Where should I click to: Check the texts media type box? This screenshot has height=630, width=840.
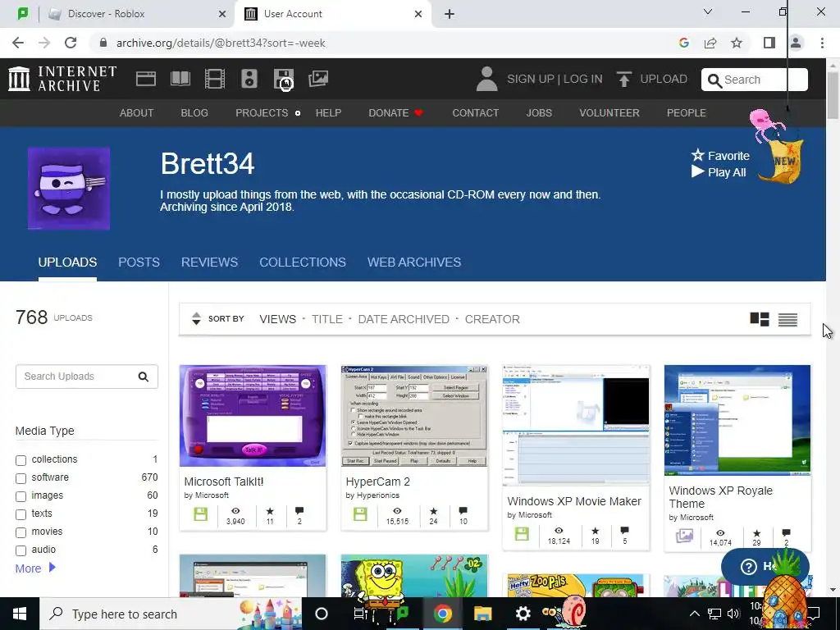(21, 515)
